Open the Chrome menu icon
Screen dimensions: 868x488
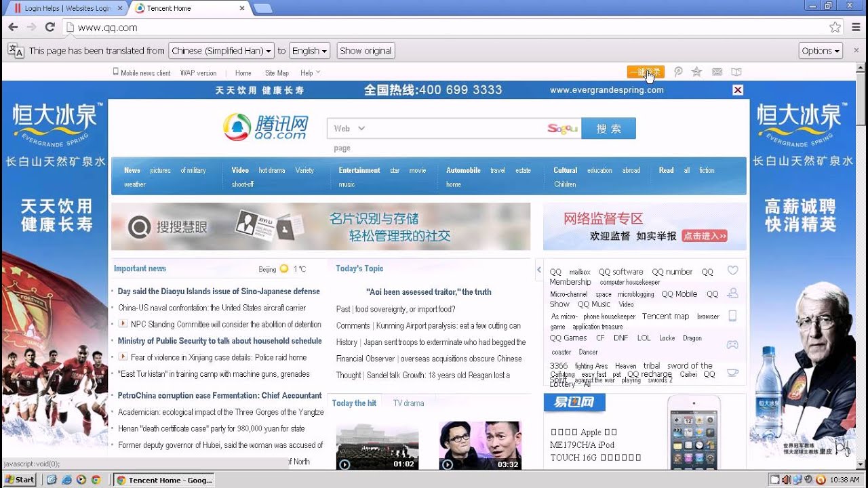click(856, 27)
